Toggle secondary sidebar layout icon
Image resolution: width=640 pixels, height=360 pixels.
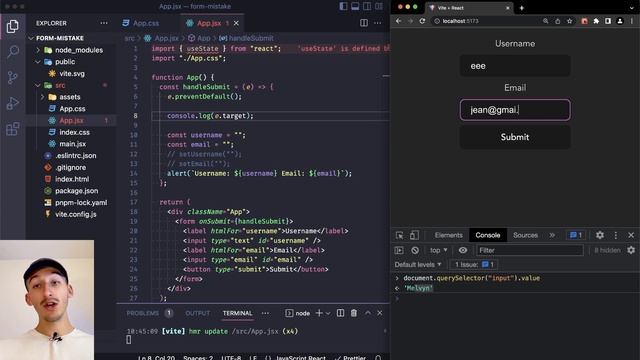click(367, 6)
